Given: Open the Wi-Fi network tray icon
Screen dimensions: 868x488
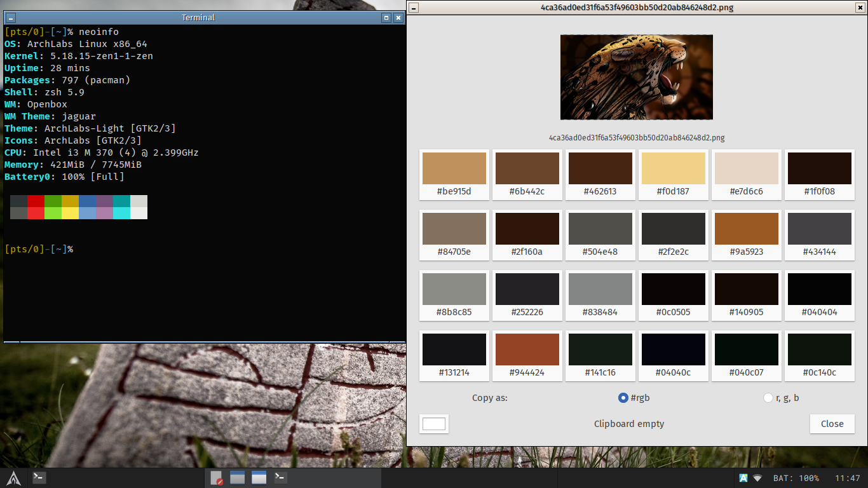Looking at the screenshot, I should tap(757, 478).
